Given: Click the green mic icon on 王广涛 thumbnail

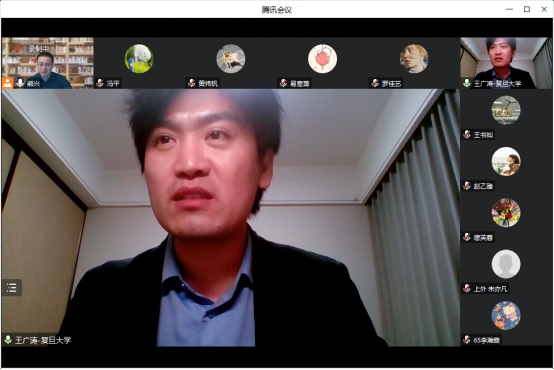Looking at the screenshot, I should coord(467,83).
